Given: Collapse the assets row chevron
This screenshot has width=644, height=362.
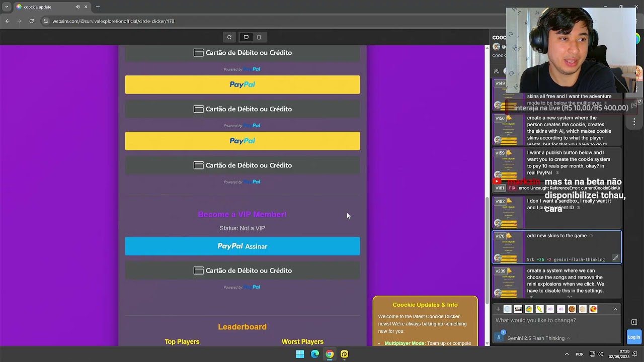Looking at the screenshot, I should pos(615,309).
